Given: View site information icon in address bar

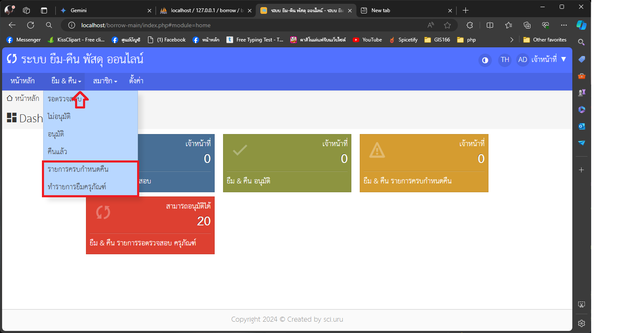Looking at the screenshot, I should (72, 25).
